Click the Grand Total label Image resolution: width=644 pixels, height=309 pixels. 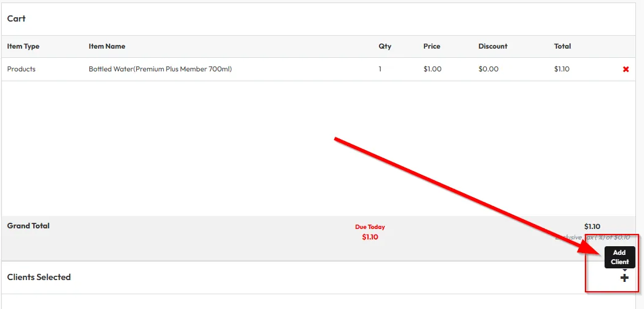(x=28, y=226)
